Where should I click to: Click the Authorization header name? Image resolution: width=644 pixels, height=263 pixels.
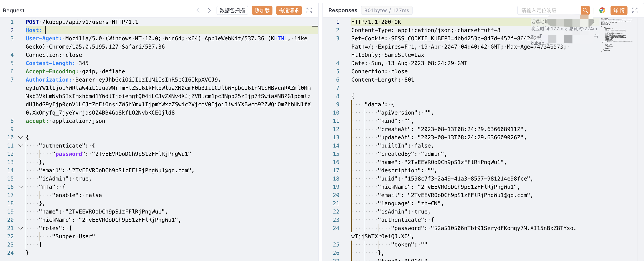(x=48, y=80)
